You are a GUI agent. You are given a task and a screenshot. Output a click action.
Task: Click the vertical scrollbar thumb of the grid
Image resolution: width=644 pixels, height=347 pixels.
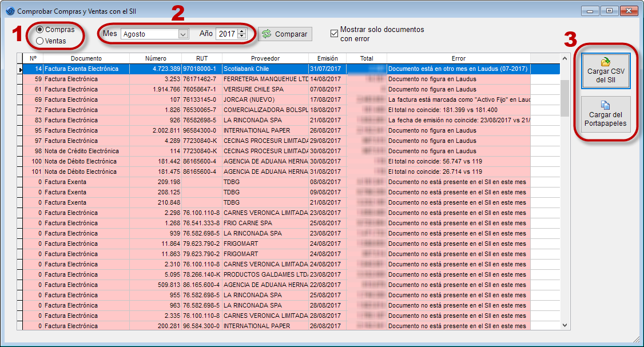click(565, 98)
